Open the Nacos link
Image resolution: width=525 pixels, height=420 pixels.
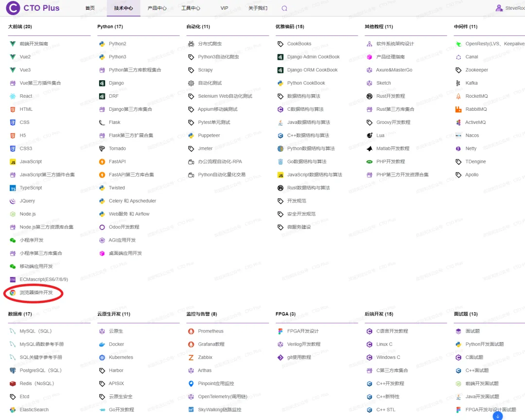coord(472,136)
